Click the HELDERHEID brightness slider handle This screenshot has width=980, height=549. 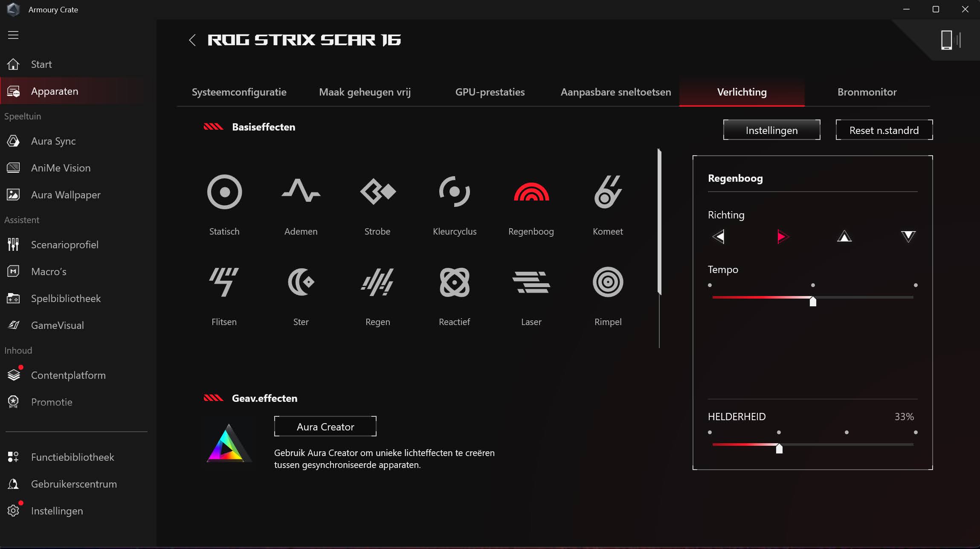tap(779, 448)
